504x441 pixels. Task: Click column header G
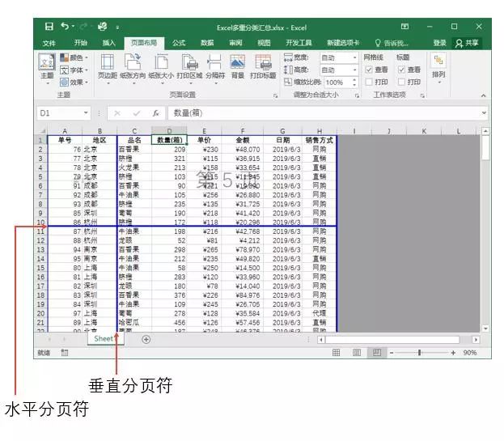click(282, 131)
